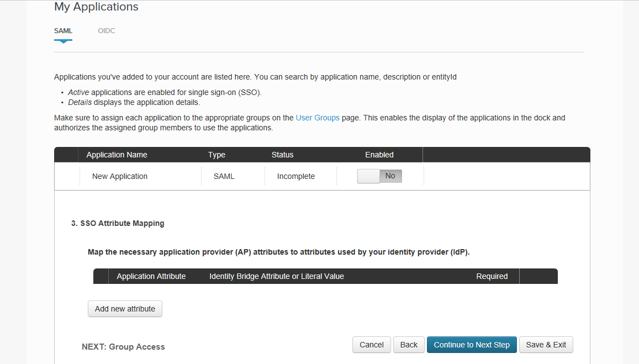Click the Save & Exit button
The width and height of the screenshot is (639, 364).
[x=546, y=345]
